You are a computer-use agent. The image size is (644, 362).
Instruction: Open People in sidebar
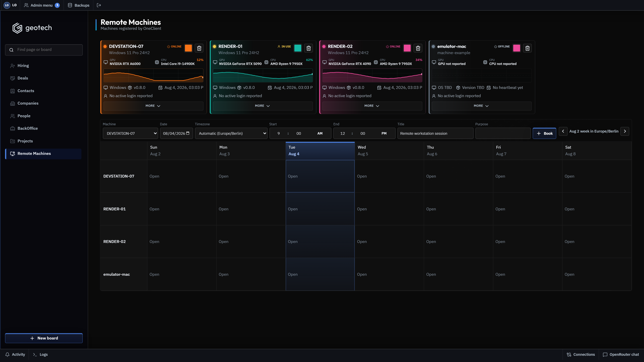tap(43, 116)
